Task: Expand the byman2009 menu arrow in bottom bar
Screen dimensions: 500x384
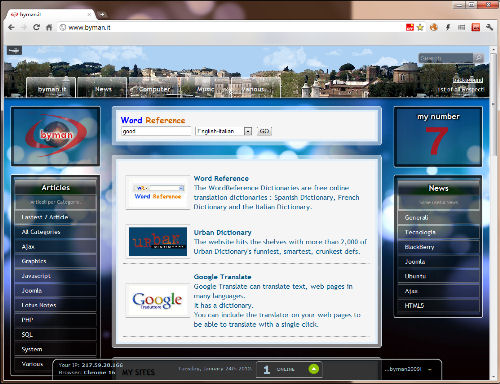Action: tap(430, 369)
